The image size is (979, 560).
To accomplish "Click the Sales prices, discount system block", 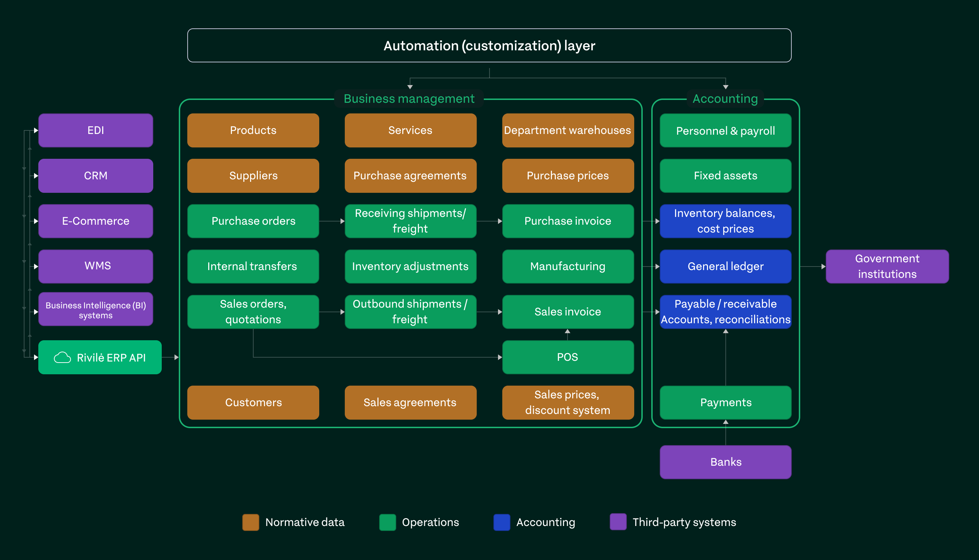I will tap(568, 402).
